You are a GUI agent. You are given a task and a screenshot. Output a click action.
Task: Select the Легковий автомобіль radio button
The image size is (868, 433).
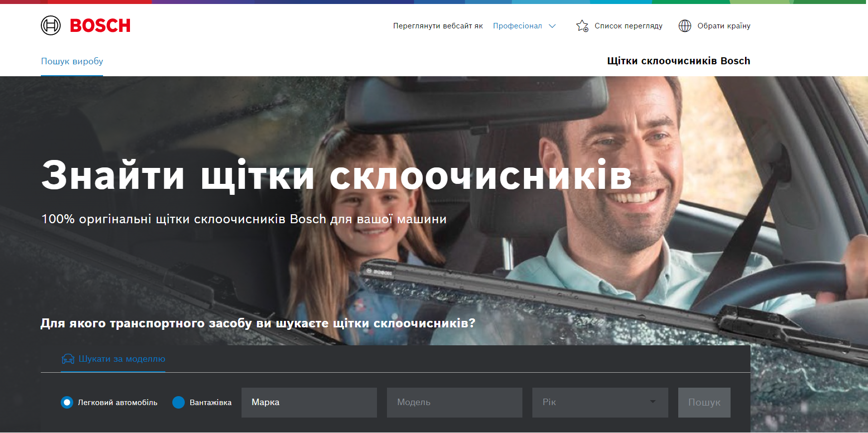click(x=67, y=402)
